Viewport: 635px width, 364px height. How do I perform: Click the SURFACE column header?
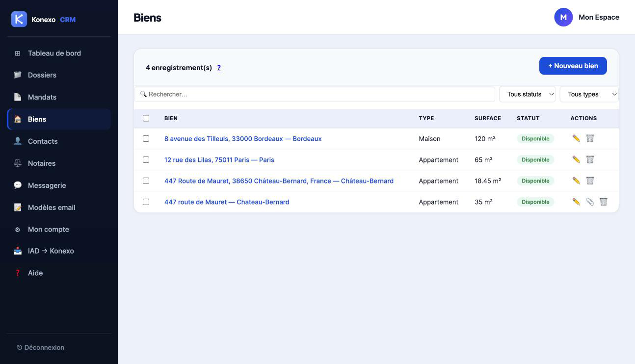(x=488, y=118)
